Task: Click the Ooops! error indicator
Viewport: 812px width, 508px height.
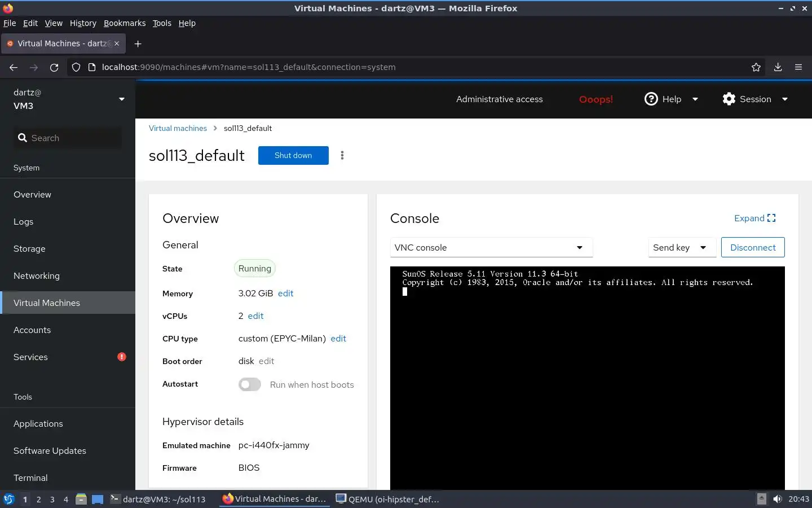Action: pos(595,99)
